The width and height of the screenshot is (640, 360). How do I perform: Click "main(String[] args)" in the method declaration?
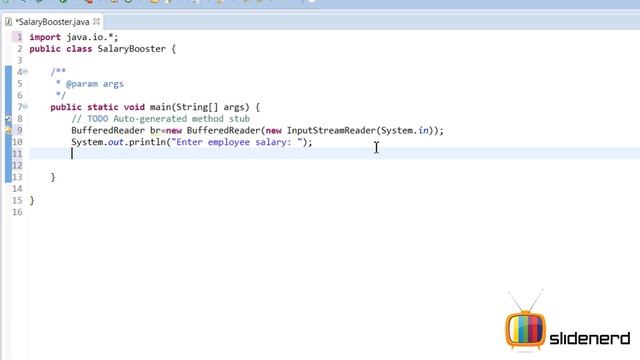click(x=200, y=107)
